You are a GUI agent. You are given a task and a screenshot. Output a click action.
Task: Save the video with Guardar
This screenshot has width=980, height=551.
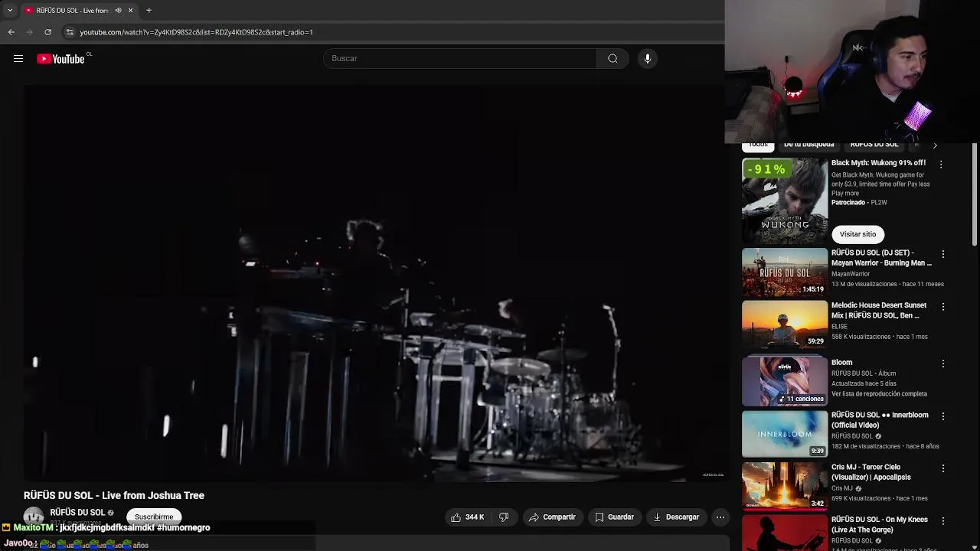(x=614, y=517)
